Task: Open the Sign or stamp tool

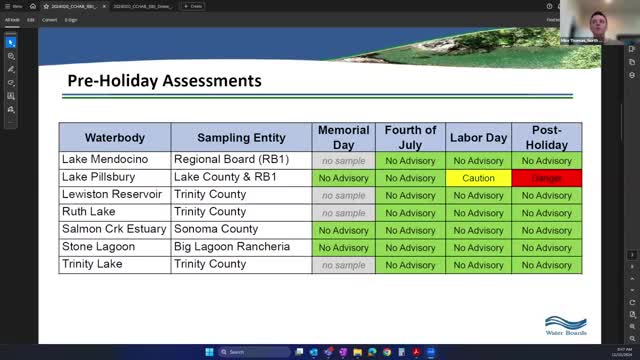Action: click(x=11, y=110)
